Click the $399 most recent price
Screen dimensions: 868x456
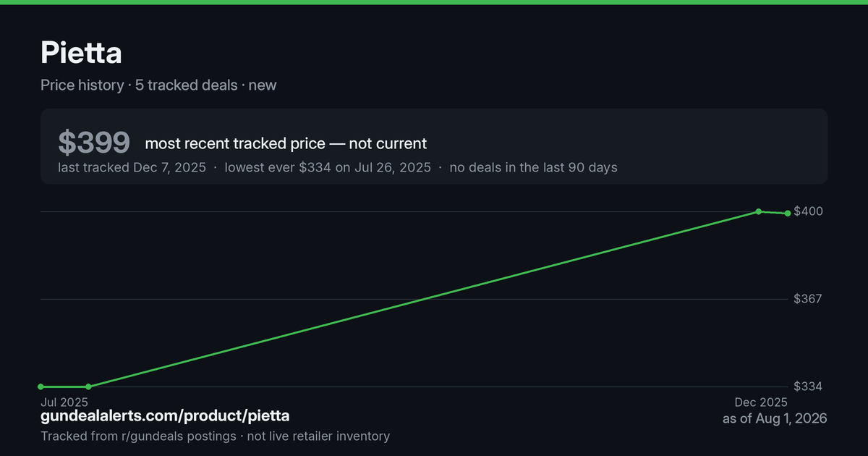click(94, 143)
